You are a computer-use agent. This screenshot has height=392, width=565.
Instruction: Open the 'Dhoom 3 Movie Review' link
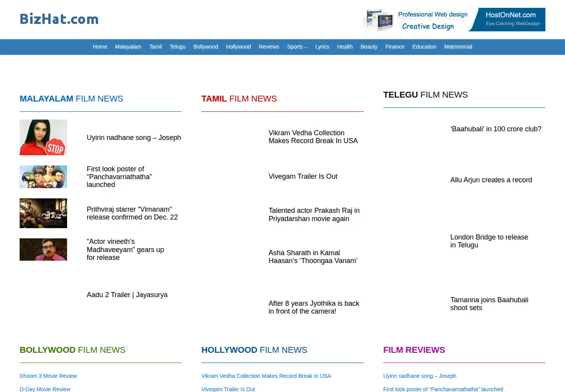click(x=48, y=376)
